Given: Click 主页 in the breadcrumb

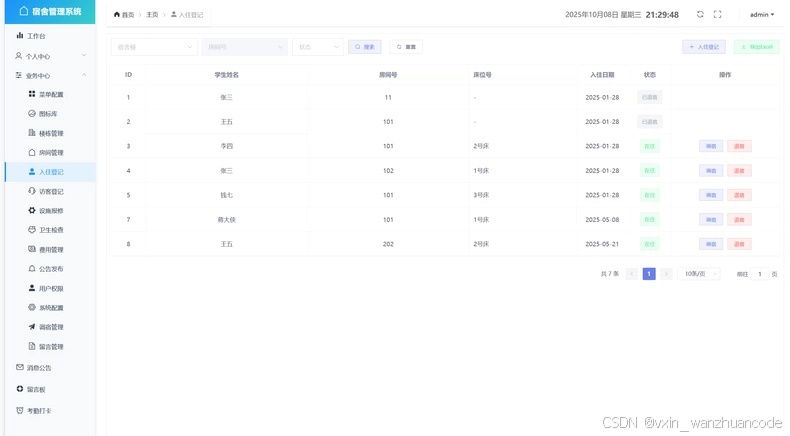Looking at the screenshot, I should pyautogui.click(x=152, y=15).
